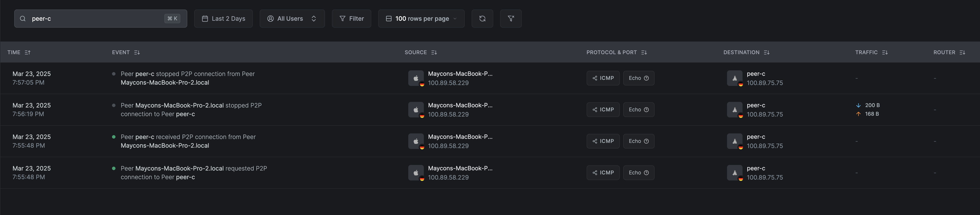Click the Router column sort icon
Image resolution: width=980 pixels, height=215 pixels.
click(x=962, y=52)
